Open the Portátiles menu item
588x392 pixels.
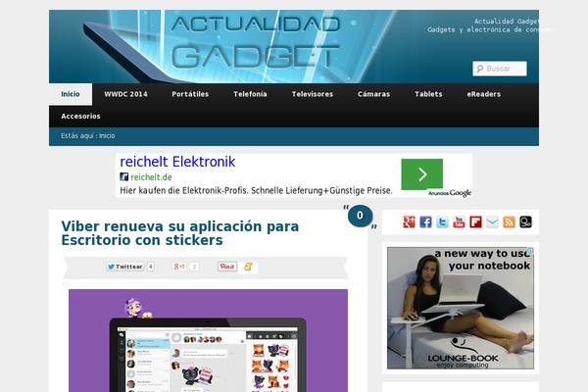[190, 94]
